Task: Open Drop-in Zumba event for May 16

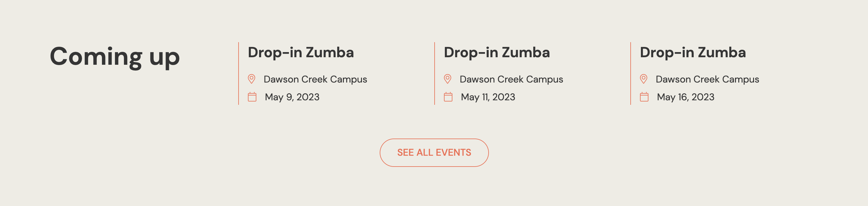Action: [x=693, y=52]
